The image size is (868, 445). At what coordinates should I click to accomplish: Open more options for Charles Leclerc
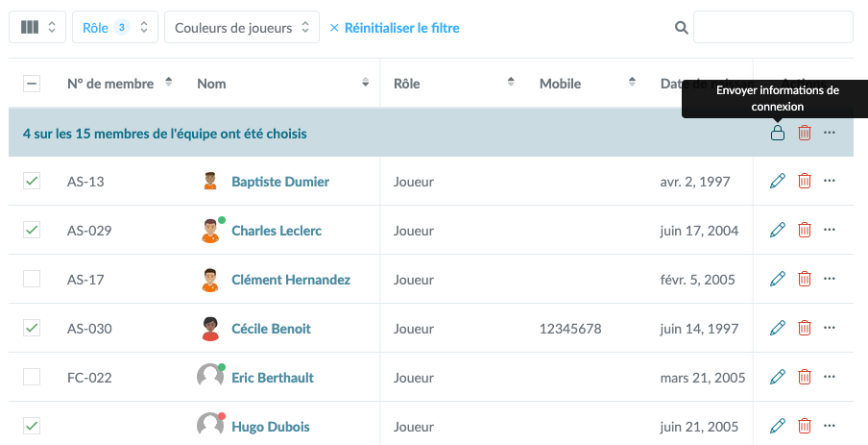point(829,230)
